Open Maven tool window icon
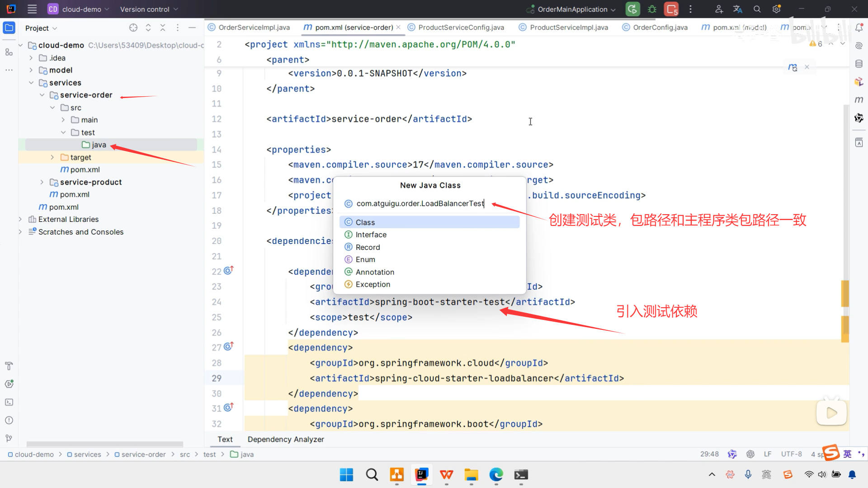Image resolution: width=868 pixels, height=488 pixels. point(859,99)
